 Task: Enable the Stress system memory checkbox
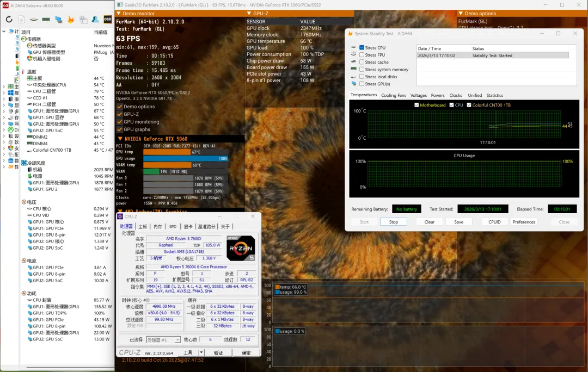[362, 69]
